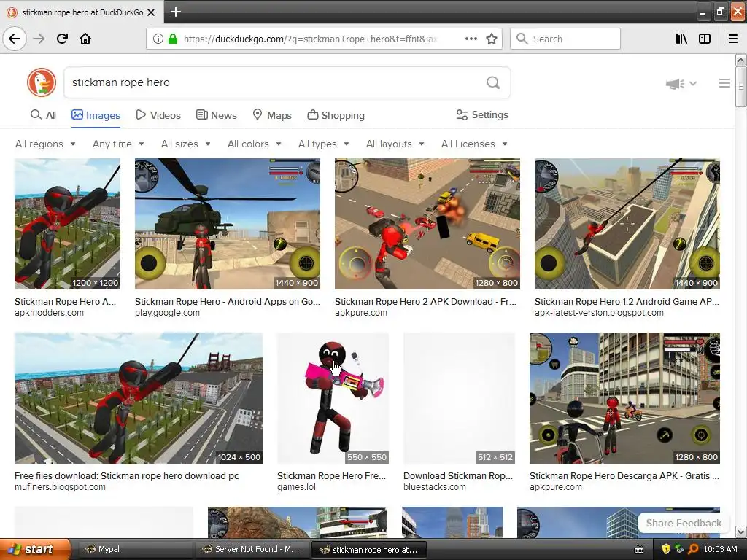
Task: Click the browser Search box
Action: pyautogui.click(x=565, y=39)
